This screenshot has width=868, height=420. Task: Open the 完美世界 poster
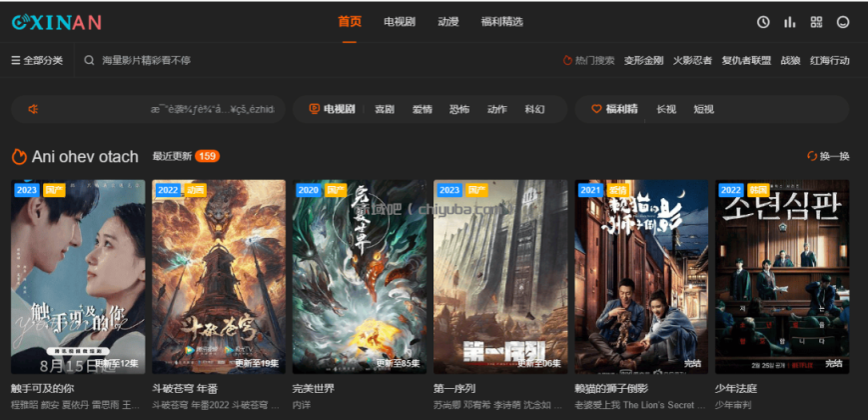[360, 276]
